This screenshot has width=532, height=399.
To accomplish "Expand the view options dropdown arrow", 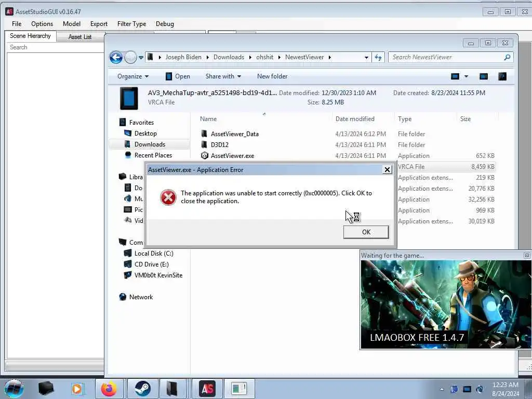I will point(466,76).
